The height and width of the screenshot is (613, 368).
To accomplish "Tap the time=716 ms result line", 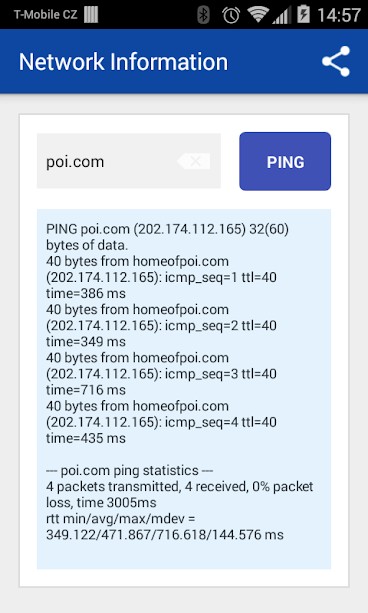I will click(x=86, y=390).
